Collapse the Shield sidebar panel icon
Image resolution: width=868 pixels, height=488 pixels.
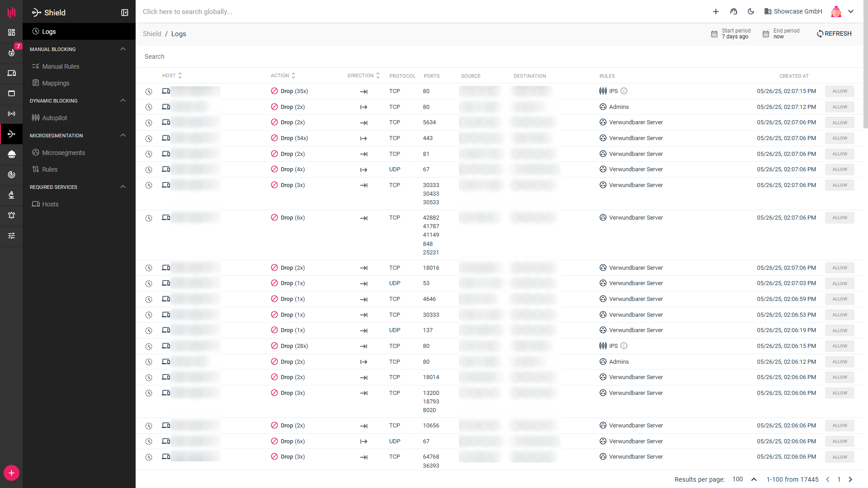point(125,13)
